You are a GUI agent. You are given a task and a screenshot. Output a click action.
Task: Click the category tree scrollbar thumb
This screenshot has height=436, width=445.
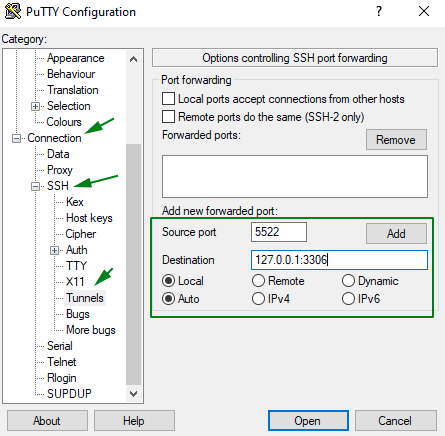tap(133, 264)
